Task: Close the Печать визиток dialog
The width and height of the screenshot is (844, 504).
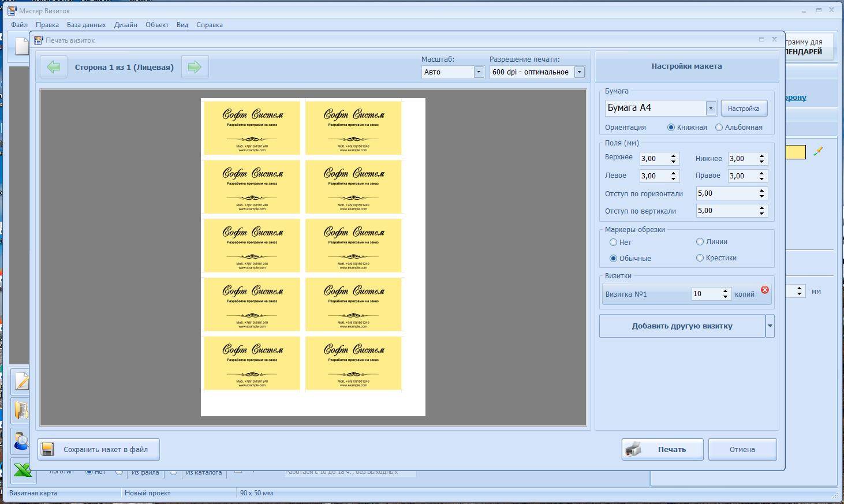Action: pyautogui.click(x=774, y=39)
